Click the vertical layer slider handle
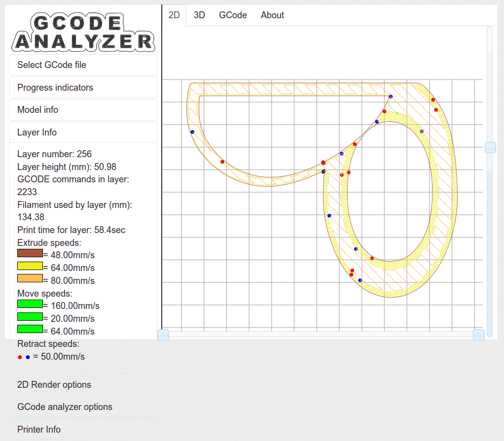 [x=490, y=147]
